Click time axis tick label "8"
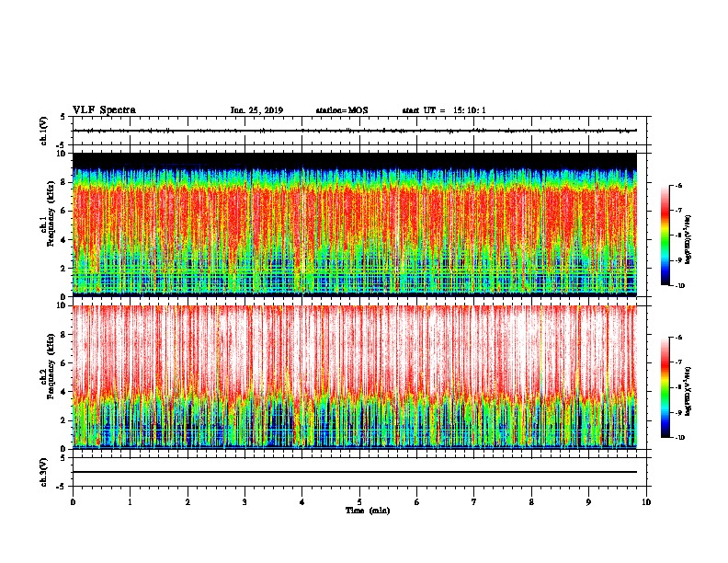The width and height of the screenshot is (728, 563). (531, 502)
